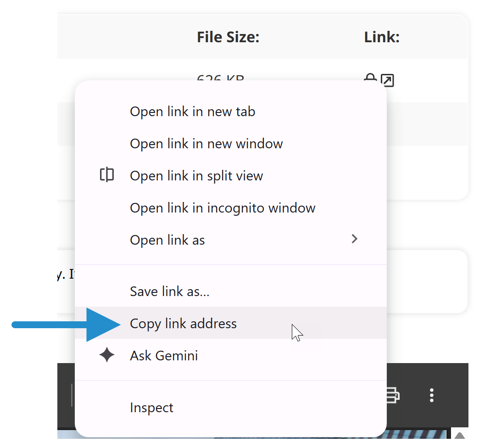Click the print icon in PDF toolbar
The height and width of the screenshot is (448, 479).
click(x=393, y=395)
